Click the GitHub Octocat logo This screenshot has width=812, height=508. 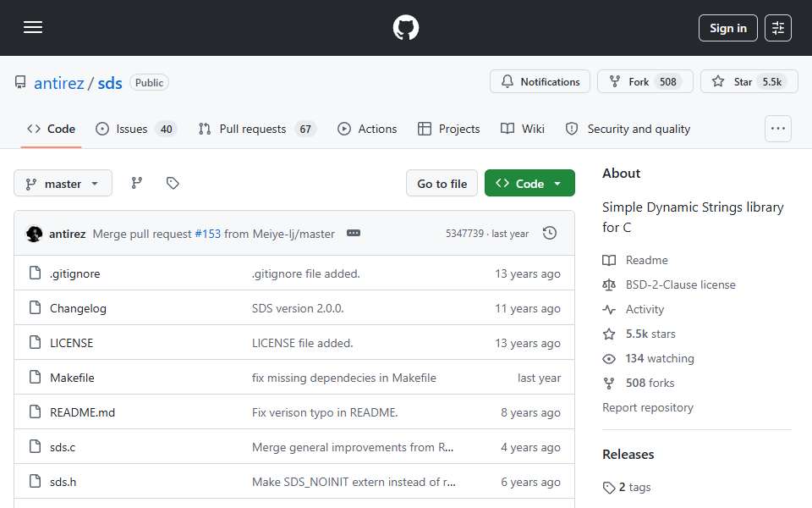(405, 27)
